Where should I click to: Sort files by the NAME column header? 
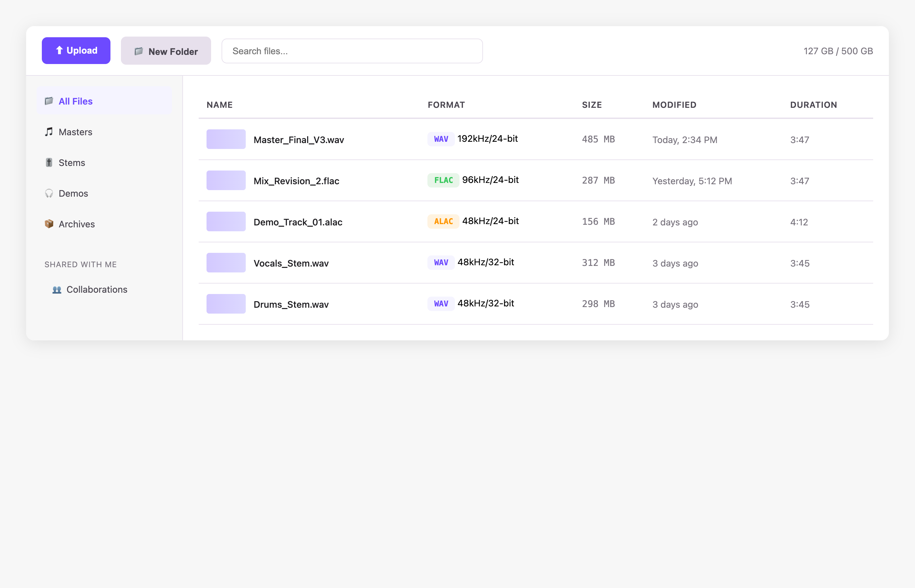(x=220, y=105)
